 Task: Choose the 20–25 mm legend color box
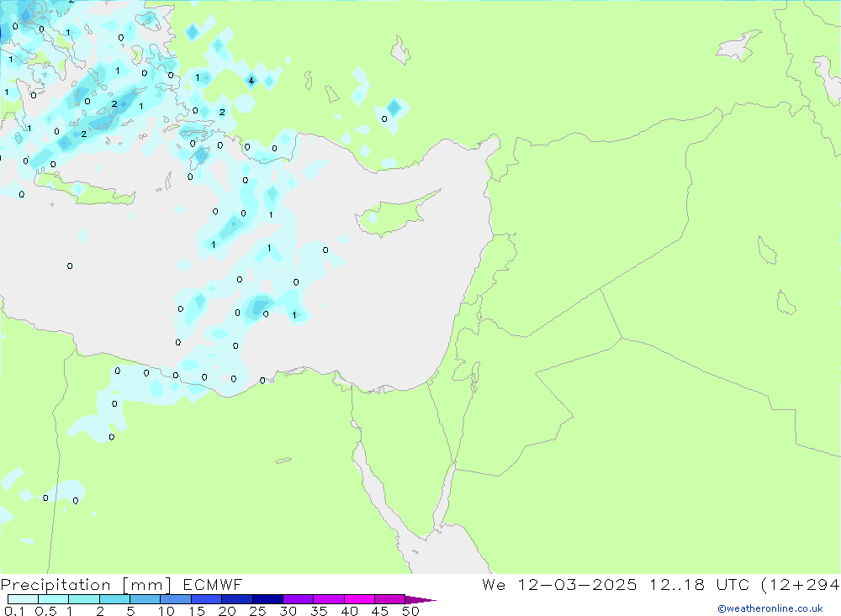pos(237,599)
